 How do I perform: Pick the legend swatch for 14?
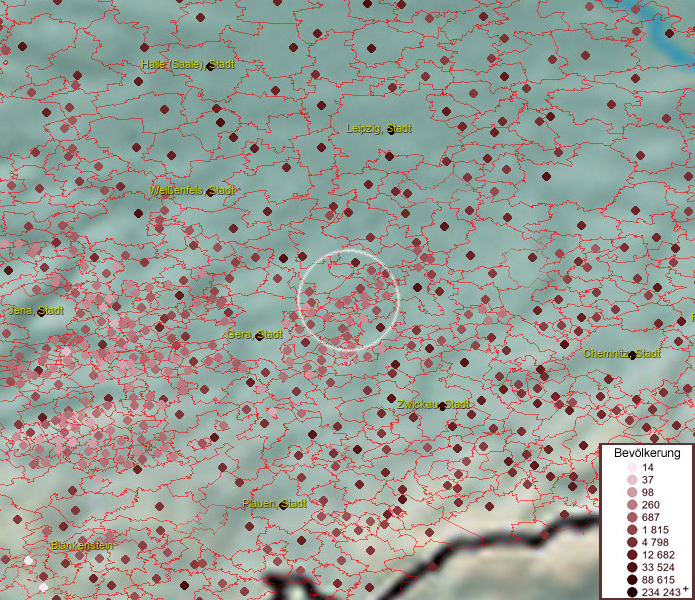(x=632, y=468)
